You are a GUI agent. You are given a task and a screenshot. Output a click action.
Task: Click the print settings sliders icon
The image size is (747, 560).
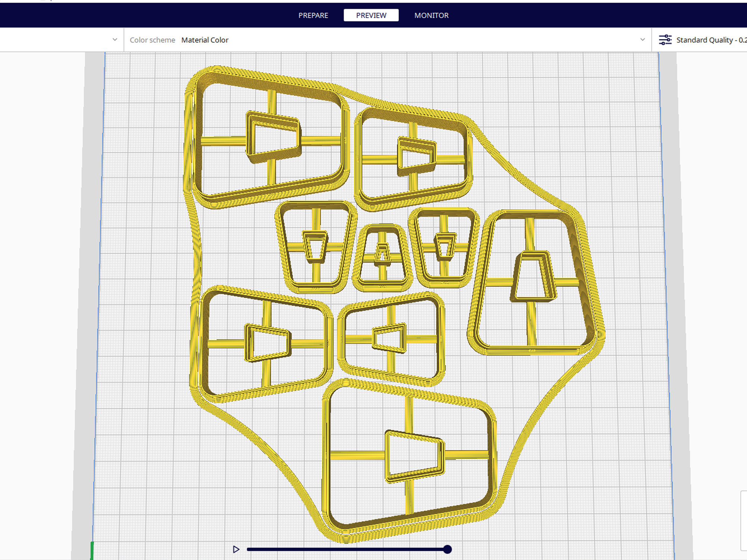pyautogui.click(x=665, y=40)
